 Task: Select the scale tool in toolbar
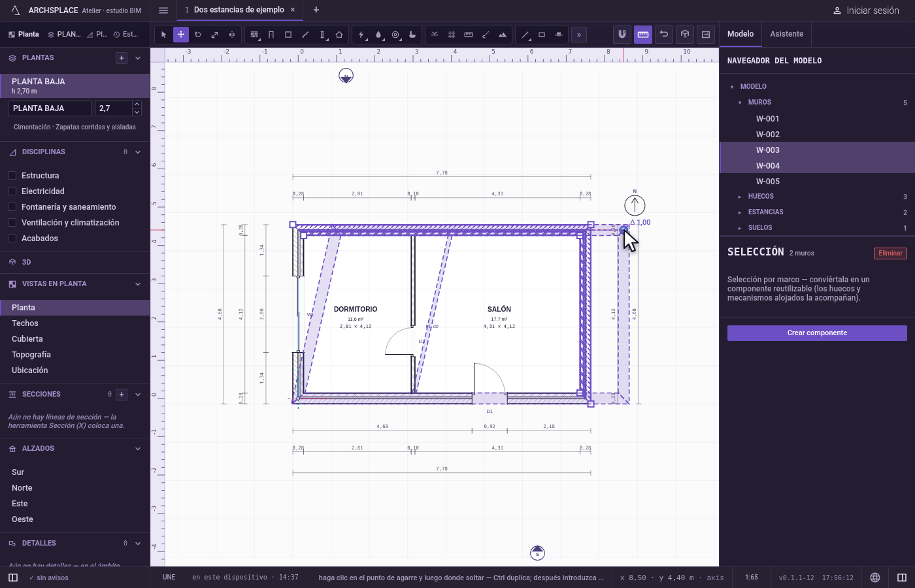click(215, 35)
